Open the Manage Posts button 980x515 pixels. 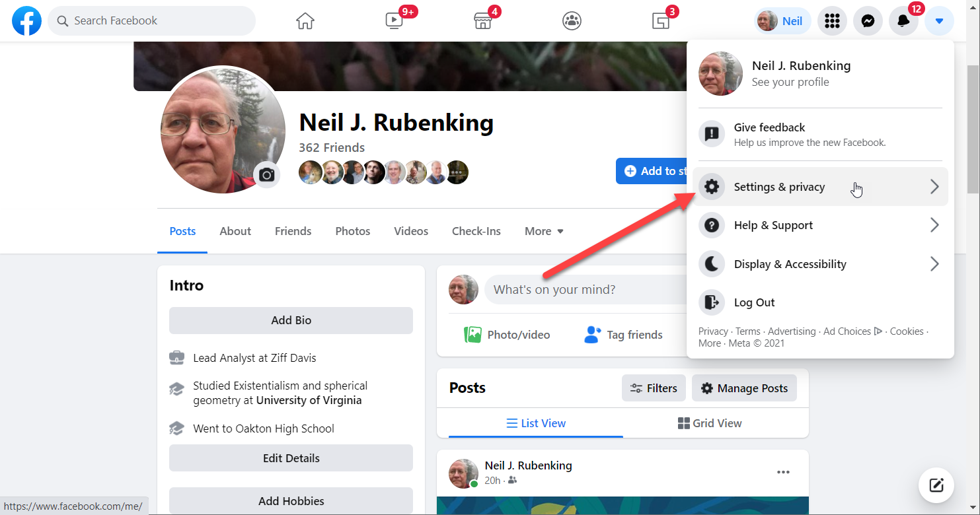coord(744,388)
